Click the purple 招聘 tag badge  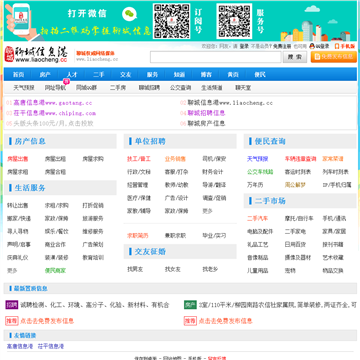[12, 305]
